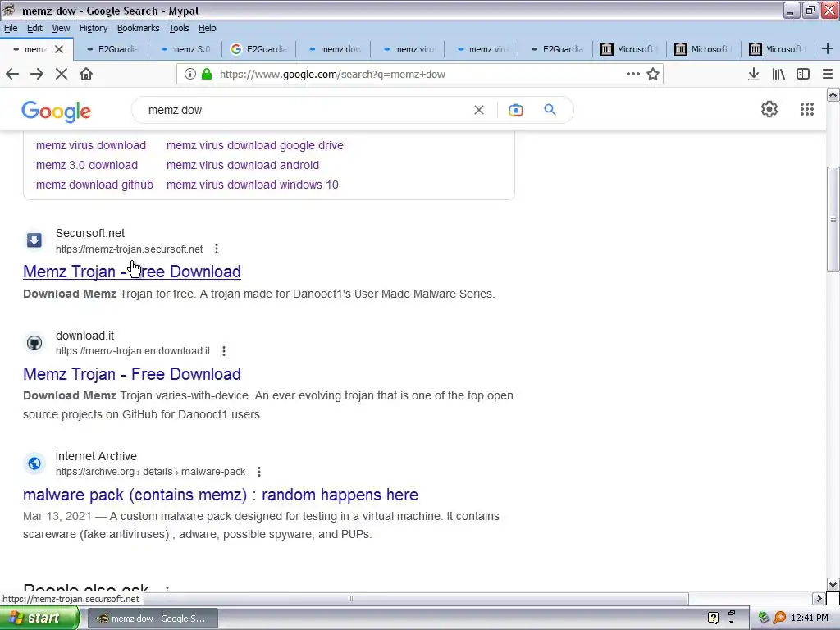This screenshot has width=840, height=630.
Task: Click the download.it GitHub favicon
Action: coord(34,343)
